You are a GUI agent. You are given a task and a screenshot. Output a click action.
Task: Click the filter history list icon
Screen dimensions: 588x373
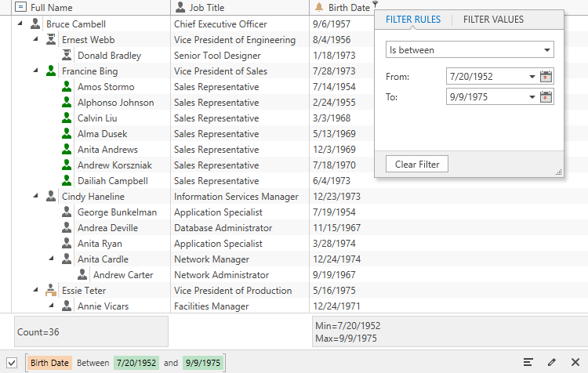coord(528,362)
